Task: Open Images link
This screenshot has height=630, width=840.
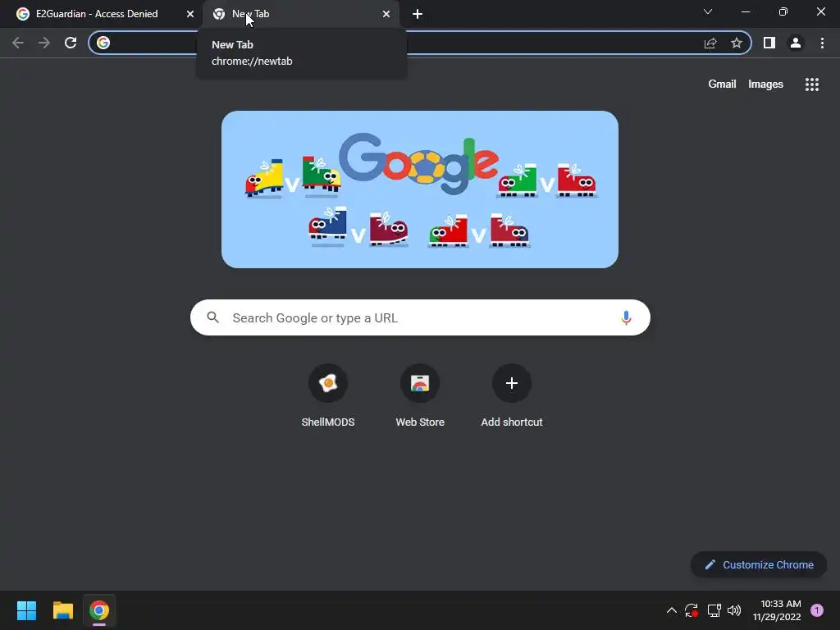Action: coord(765,84)
